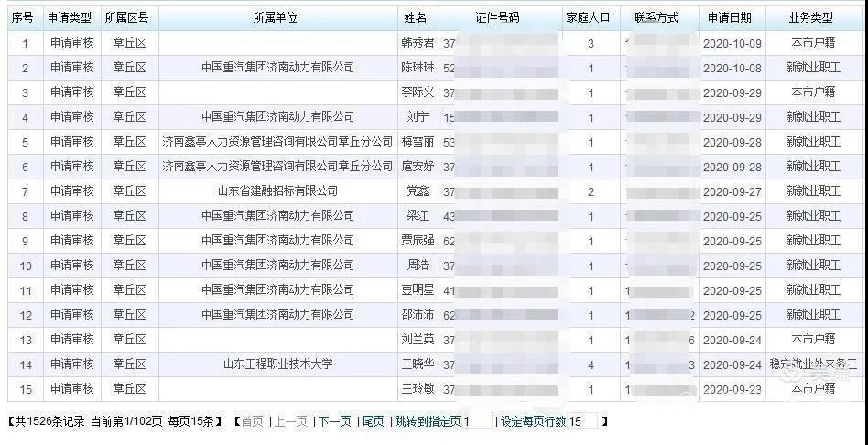Viewport: 868px width, 445px height.
Task: Click sequence number 5 cell
Action: pyautogui.click(x=25, y=142)
